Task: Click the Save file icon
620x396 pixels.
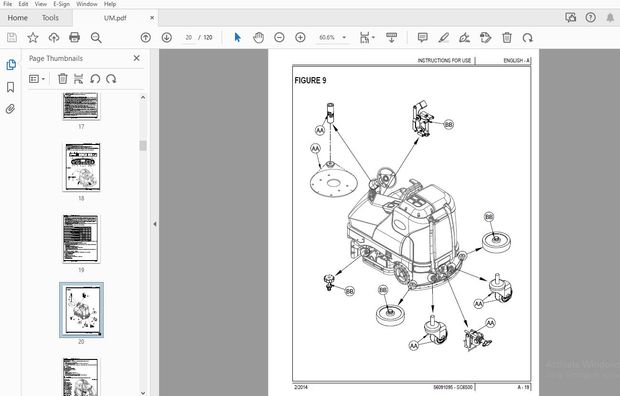Action: pos(12,38)
